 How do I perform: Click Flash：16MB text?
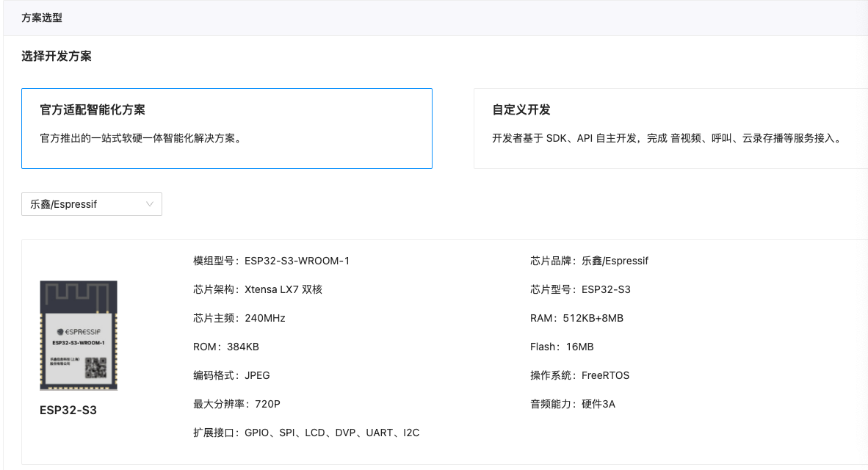[562, 347]
